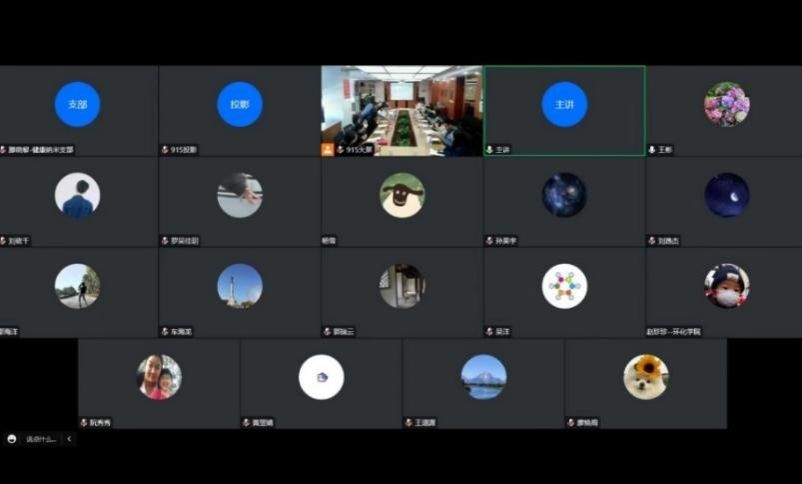The image size is (802, 484).
Task: Click the blue 投影 avatar circle
Action: point(239,104)
